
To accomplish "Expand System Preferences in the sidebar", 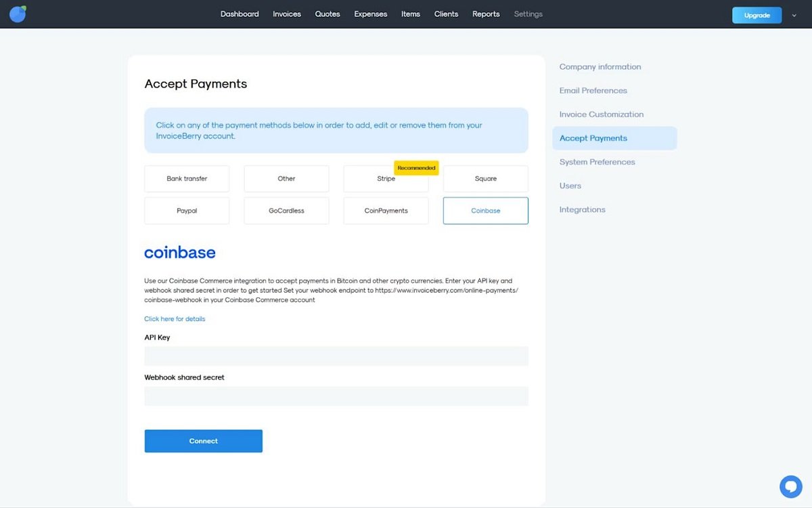I will click(597, 161).
